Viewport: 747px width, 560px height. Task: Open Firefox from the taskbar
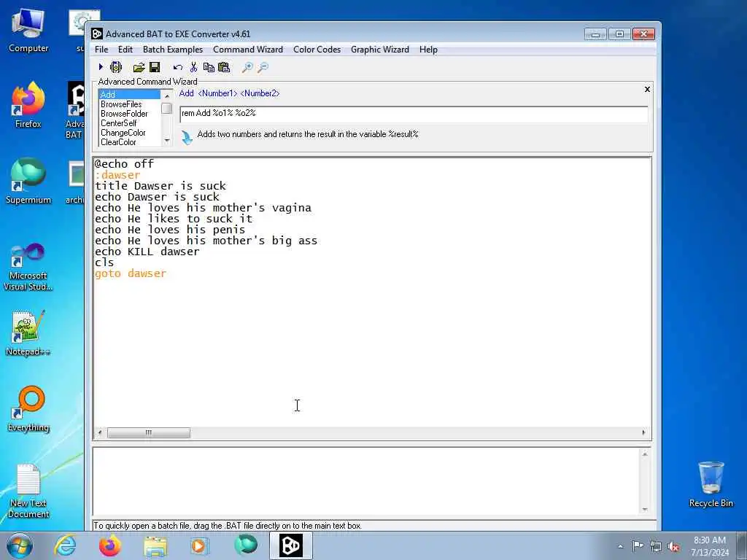110,545
